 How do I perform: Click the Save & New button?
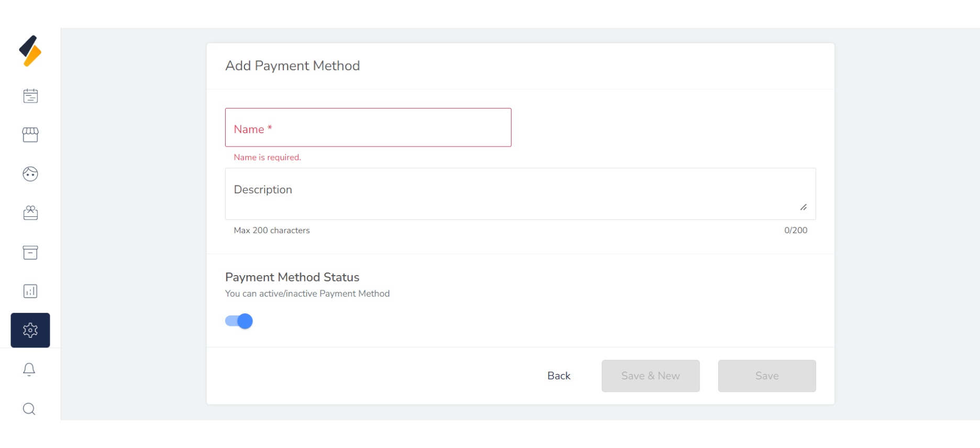point(650,376)
